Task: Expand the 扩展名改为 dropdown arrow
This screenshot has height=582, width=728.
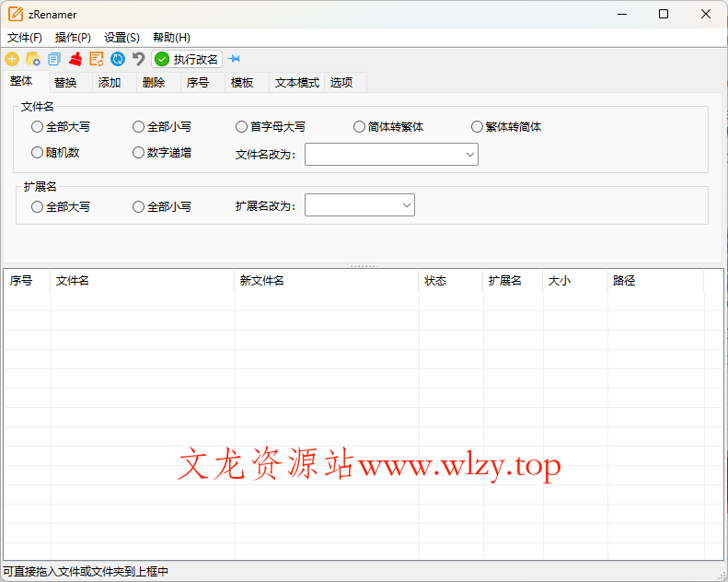Action: [406, 204]
